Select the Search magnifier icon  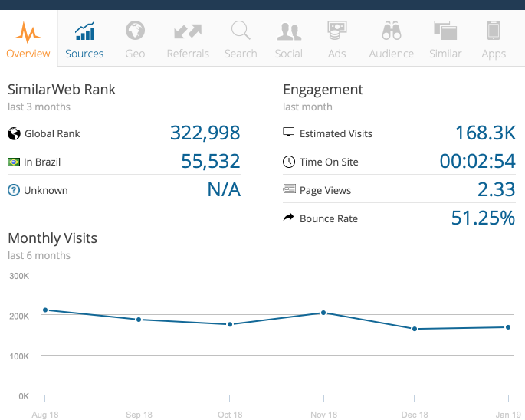241,31
